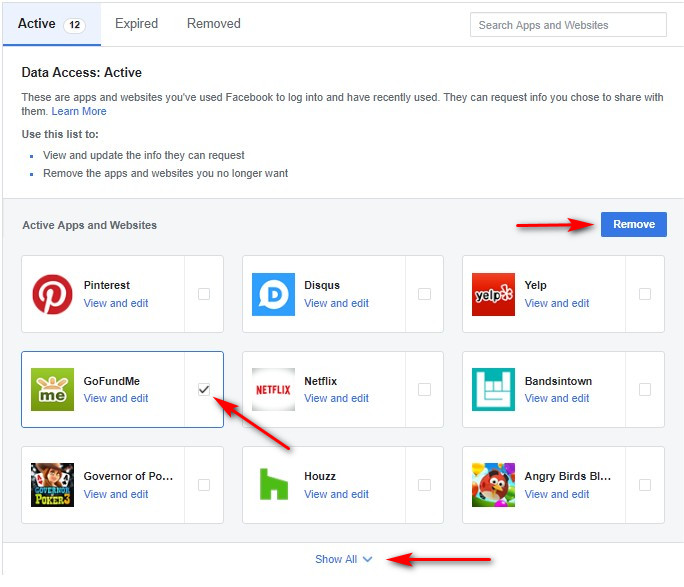Click the Netflix app name
Viewport: 684px width, 587px height.
point(321,381)
